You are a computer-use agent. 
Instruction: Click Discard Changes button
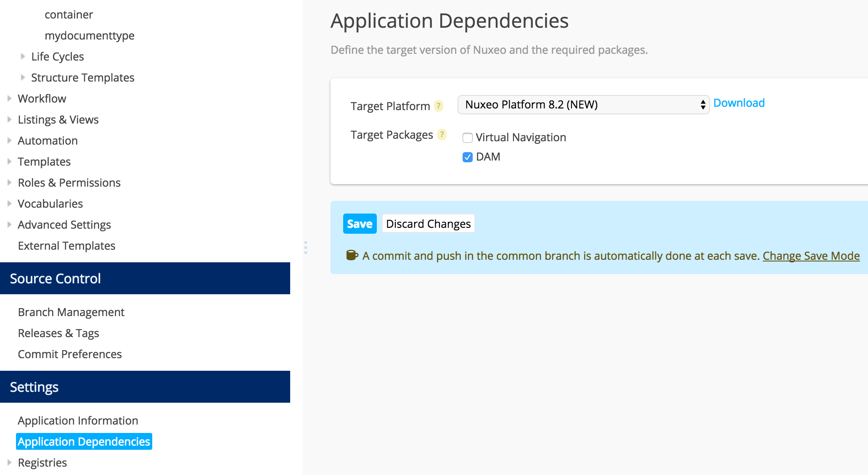[428, 224]
